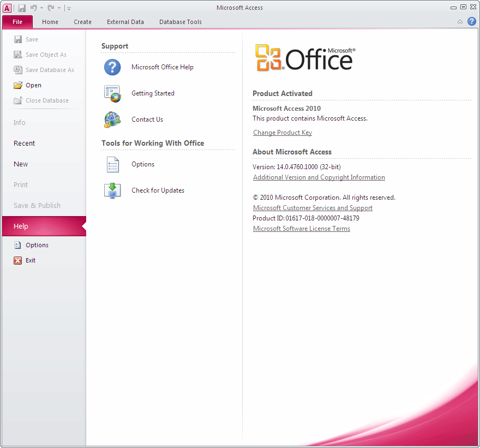Close the Microsoft Access window

pos(473,7)
